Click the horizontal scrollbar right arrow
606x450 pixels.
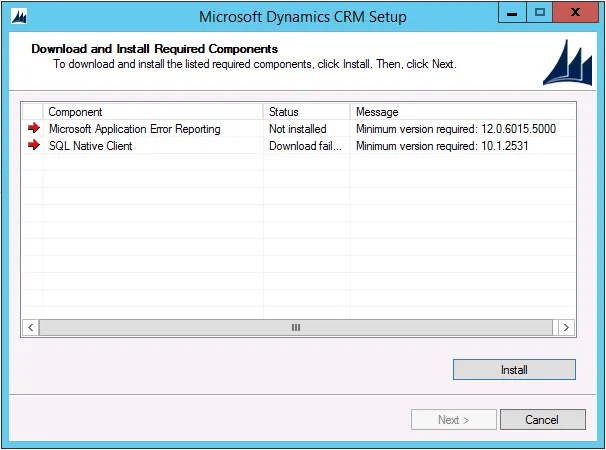(566, 327)
